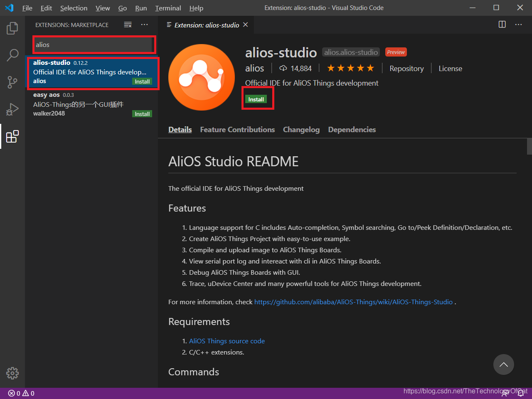Click the Features heading

tap(187, 208)
